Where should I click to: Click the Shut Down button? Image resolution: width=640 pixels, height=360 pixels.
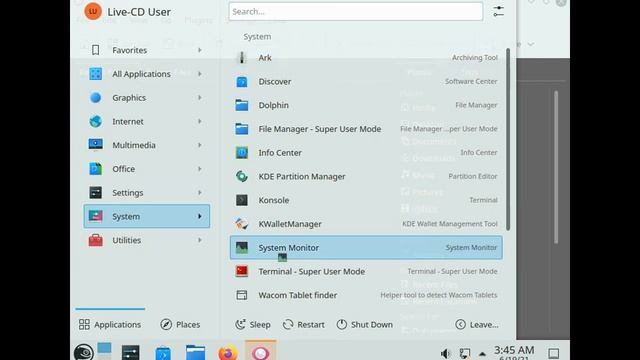pos(364,324)
